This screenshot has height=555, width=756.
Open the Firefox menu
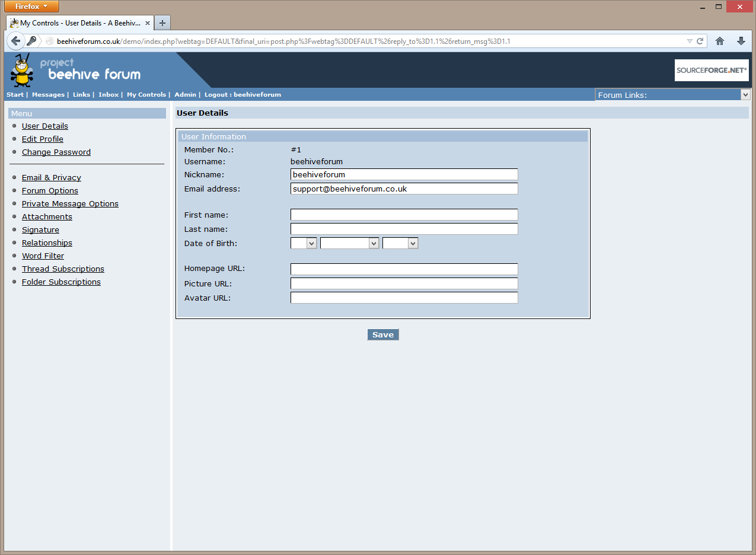click(x=31, y=7)
